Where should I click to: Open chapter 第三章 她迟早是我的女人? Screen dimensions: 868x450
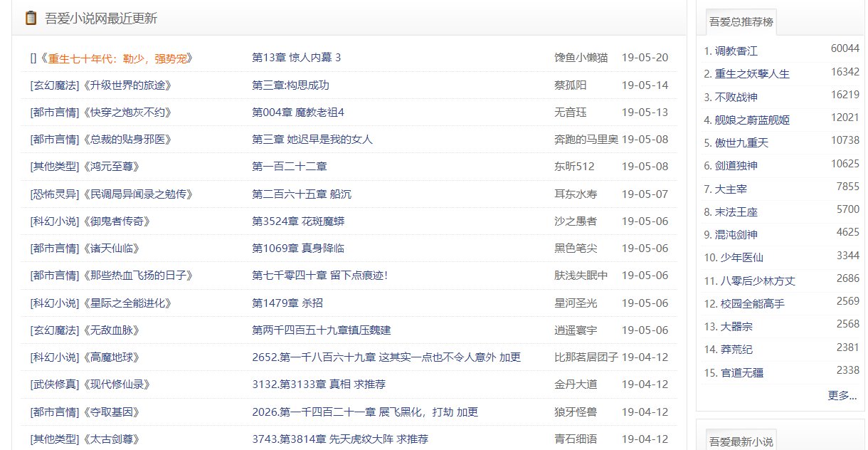pyautogui.click(x=312, y=140)
